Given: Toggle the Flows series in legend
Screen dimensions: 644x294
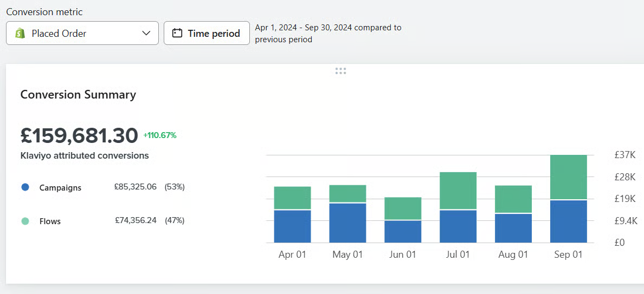Looking at the screenshot, I should [50, 221].
